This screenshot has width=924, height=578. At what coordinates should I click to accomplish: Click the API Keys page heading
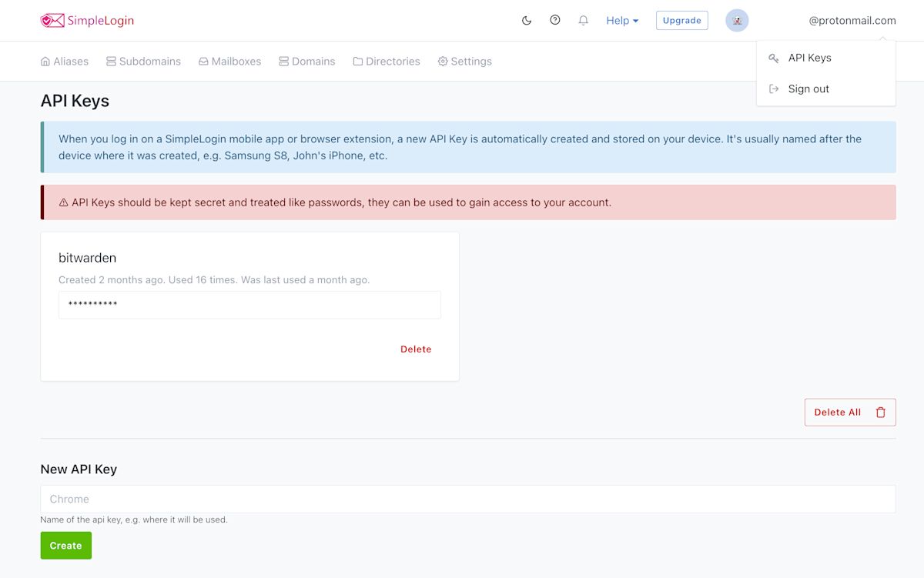tap(75, 101)
